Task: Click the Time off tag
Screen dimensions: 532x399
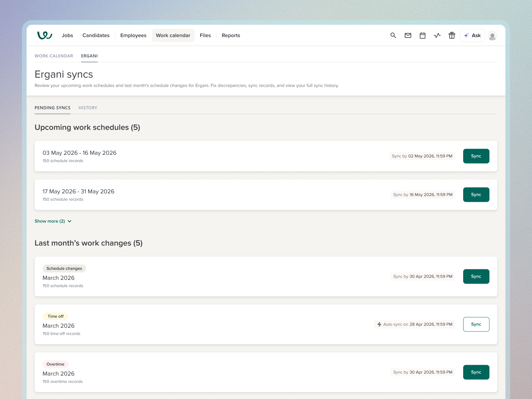Action: coord(56,316)
